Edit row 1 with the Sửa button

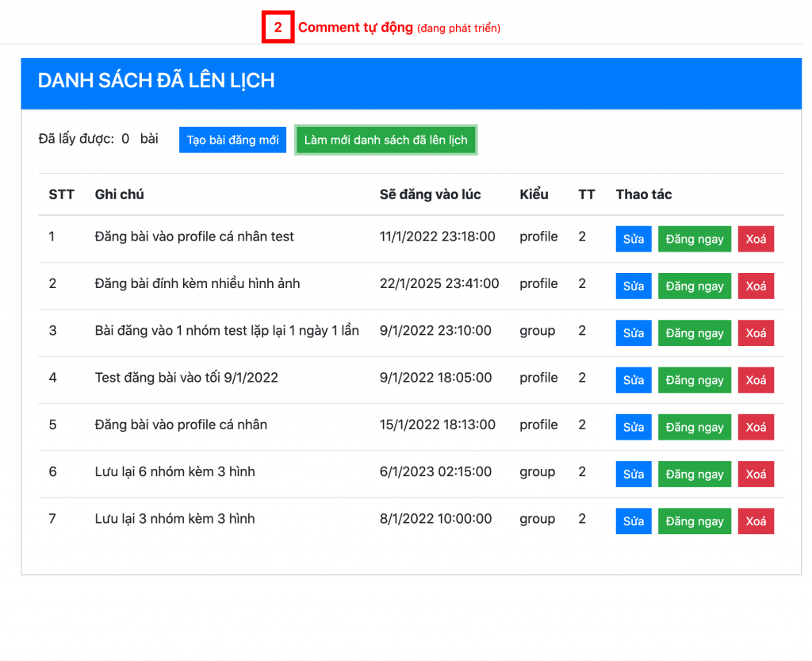[x=634, y=239]
